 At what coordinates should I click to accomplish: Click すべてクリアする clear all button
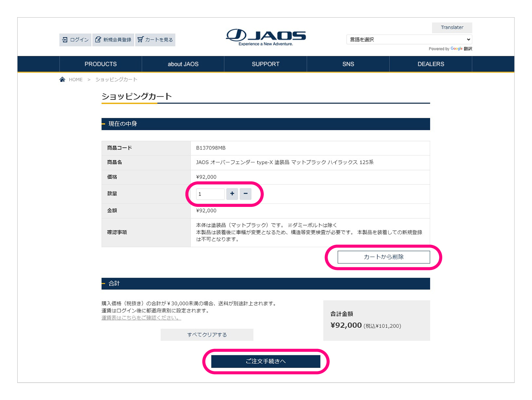(207, 335)
